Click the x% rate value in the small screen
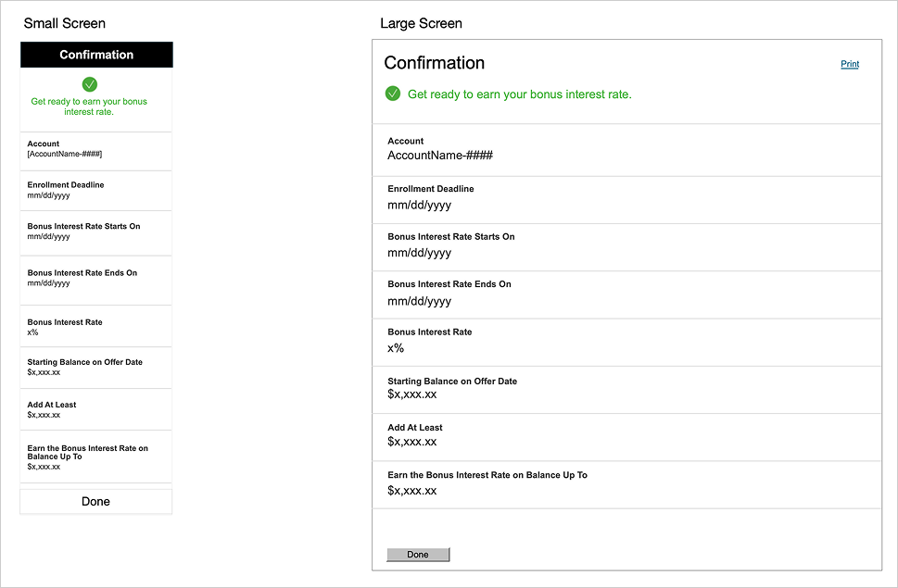The height and width of the screenshot is (588, 898). pos(33,332)
